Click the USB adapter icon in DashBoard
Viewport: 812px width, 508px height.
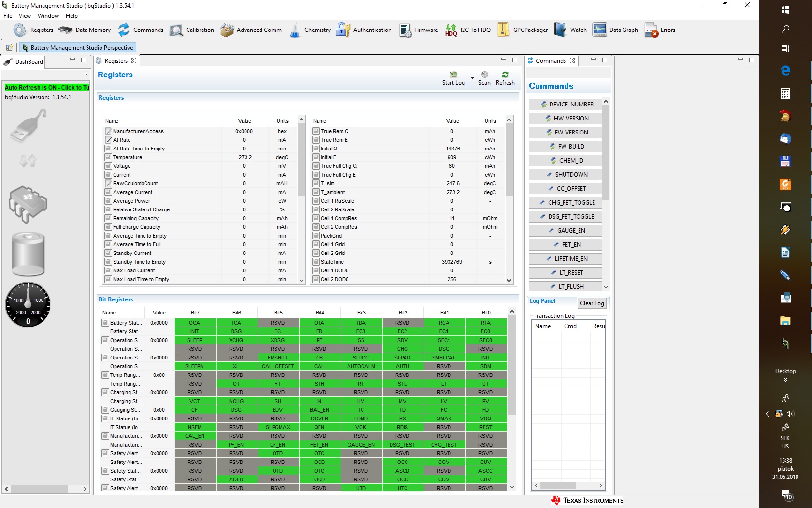point(29,125)
